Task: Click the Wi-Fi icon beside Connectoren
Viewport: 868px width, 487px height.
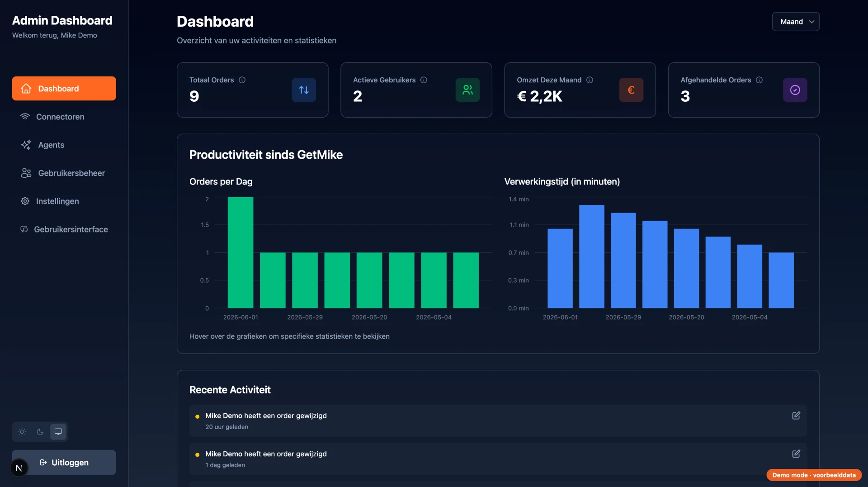Action: pos(25,117)
